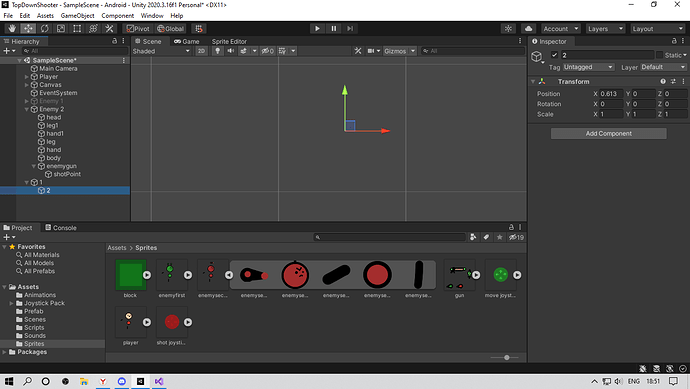690x389 pixels.
Task: Expand the gun sprite sub-assets
Action: pos(476,275)
